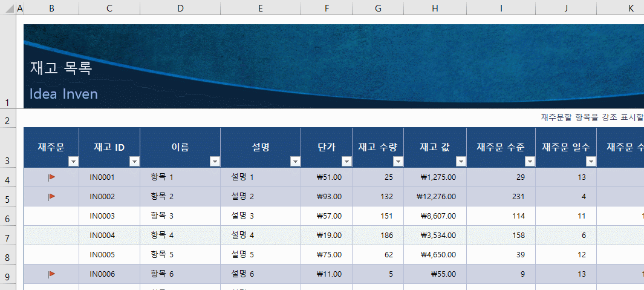This screenshot has height=290, width=644.
Task: Select unit price cell ₩93.00
Action: click(x=327, y=197)
